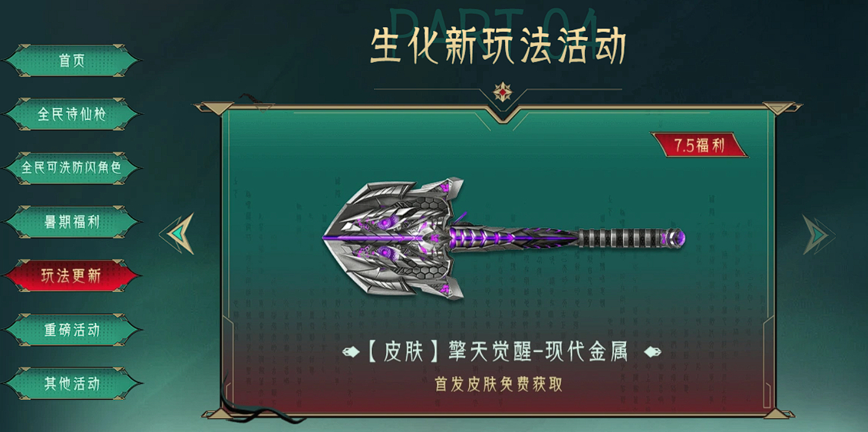
Task: Click the red diamond emblem below heading
Action: coord(504,93)
